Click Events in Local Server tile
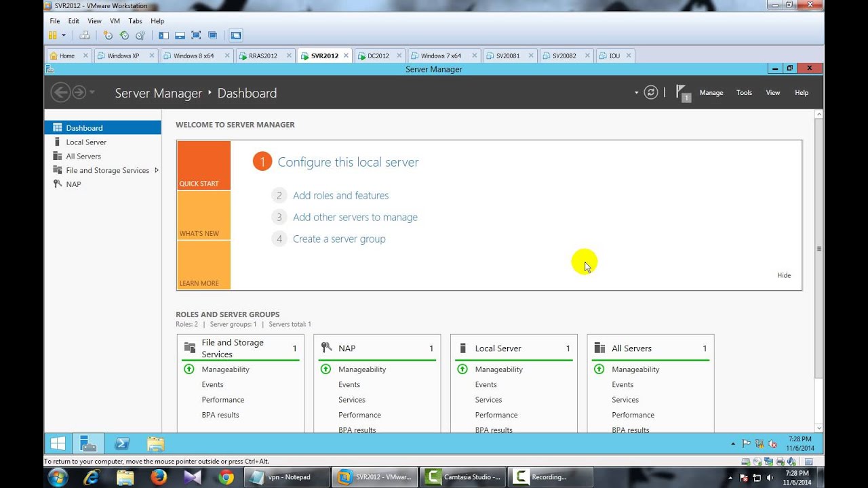The image size is (868, 488). tap(486, 384)
